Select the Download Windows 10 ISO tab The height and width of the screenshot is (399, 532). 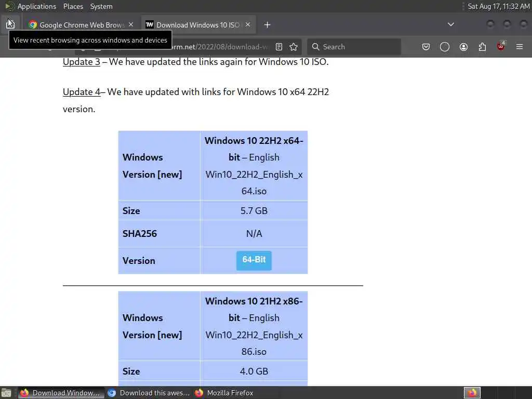tap(198, 25)
